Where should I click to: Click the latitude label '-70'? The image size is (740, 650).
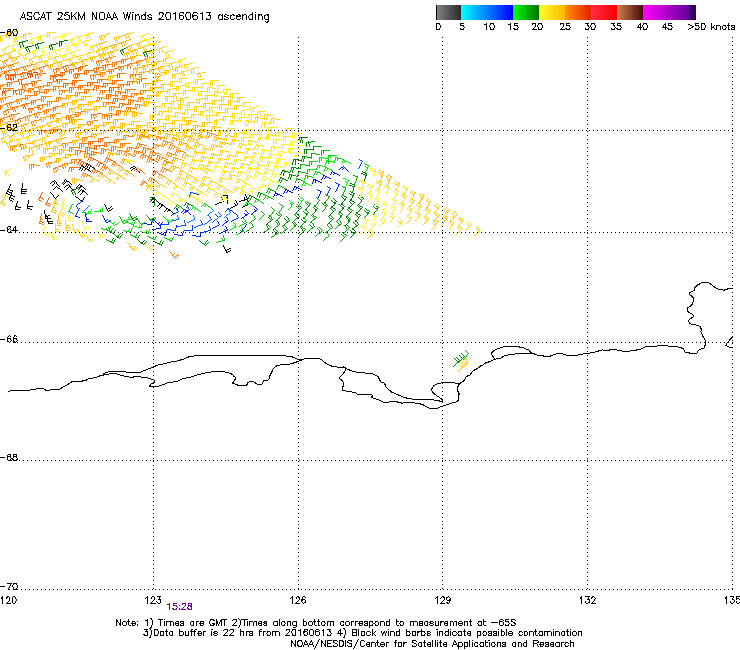(x=9, y=586)
